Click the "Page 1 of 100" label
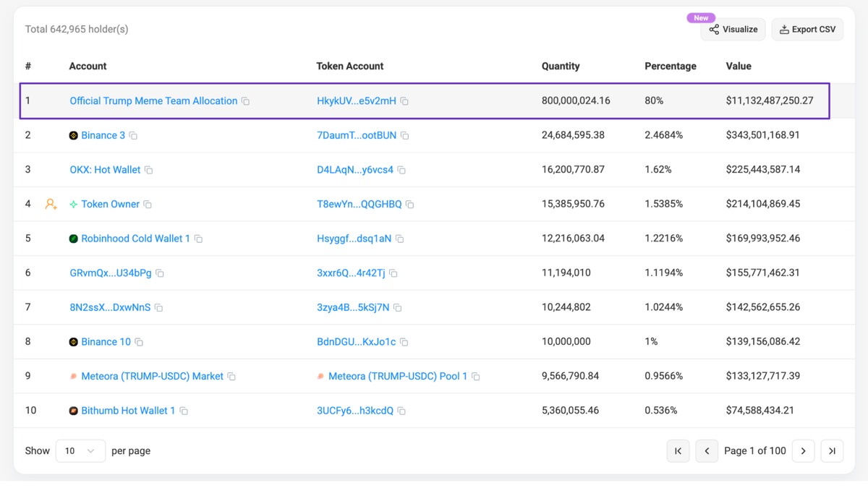Viewport: 868px width, 488px height. click(755, 451)
